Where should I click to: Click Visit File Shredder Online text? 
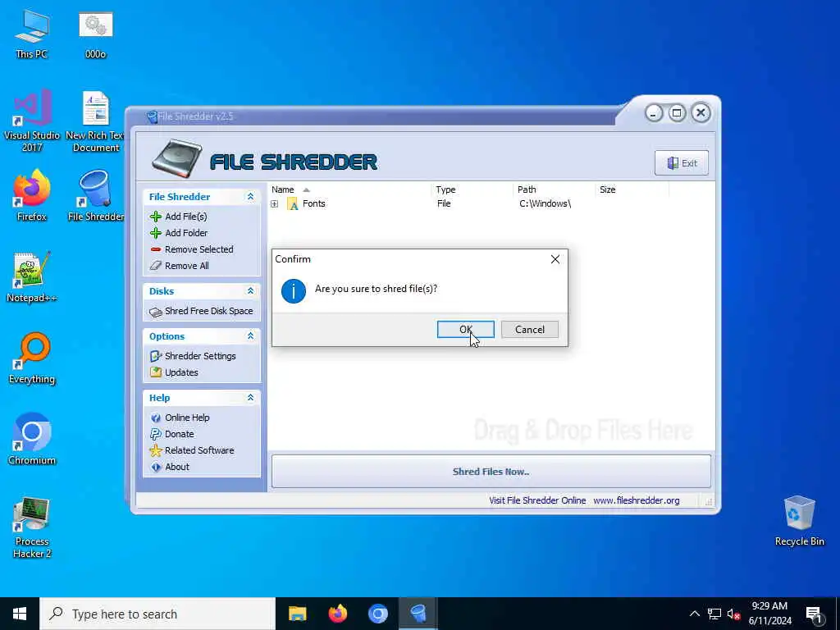537,500
